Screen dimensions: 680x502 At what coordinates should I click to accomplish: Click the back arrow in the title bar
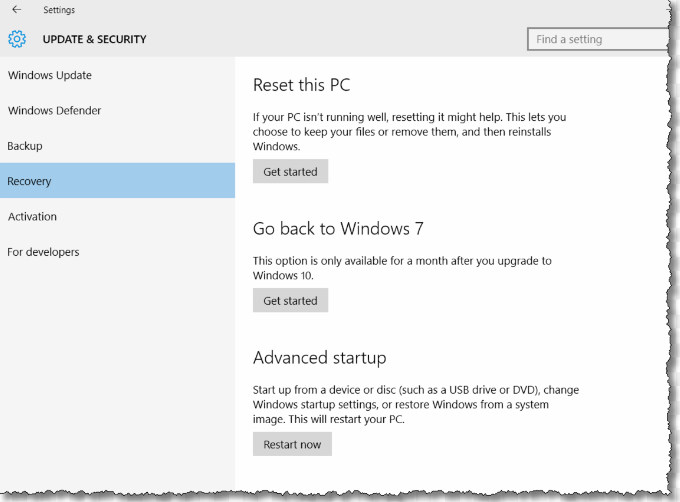16,10
